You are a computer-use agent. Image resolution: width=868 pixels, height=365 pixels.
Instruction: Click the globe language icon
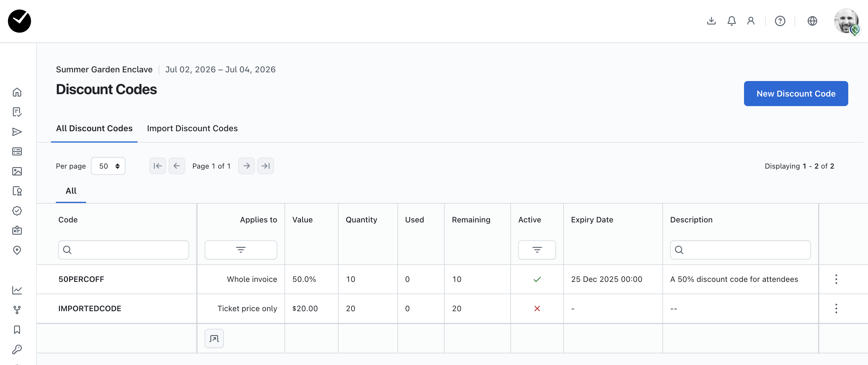pyautogui.click(x=812, y=21)
